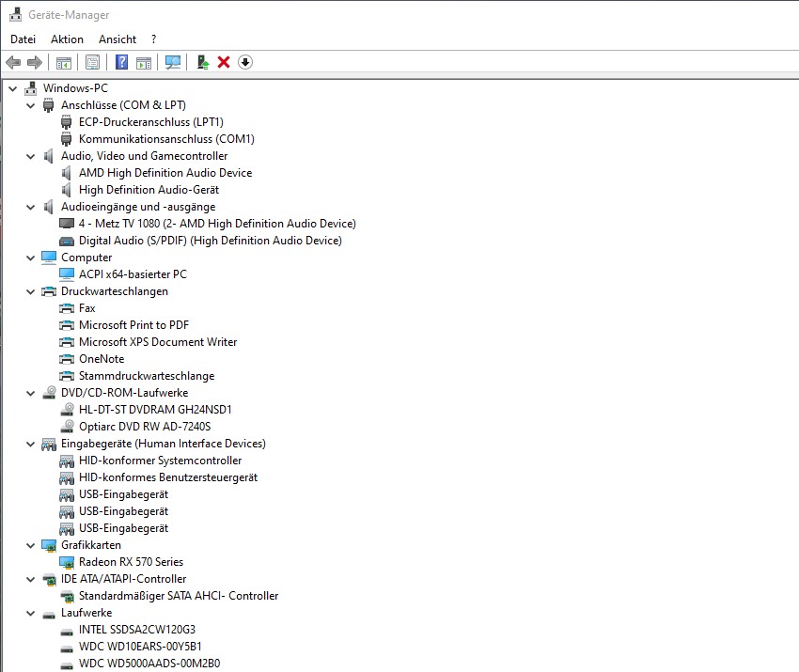The width and height of the screenshot is (799, 672).
Task: Toggle the console tree view toolbar icon
Action: [x=64, y=63]
